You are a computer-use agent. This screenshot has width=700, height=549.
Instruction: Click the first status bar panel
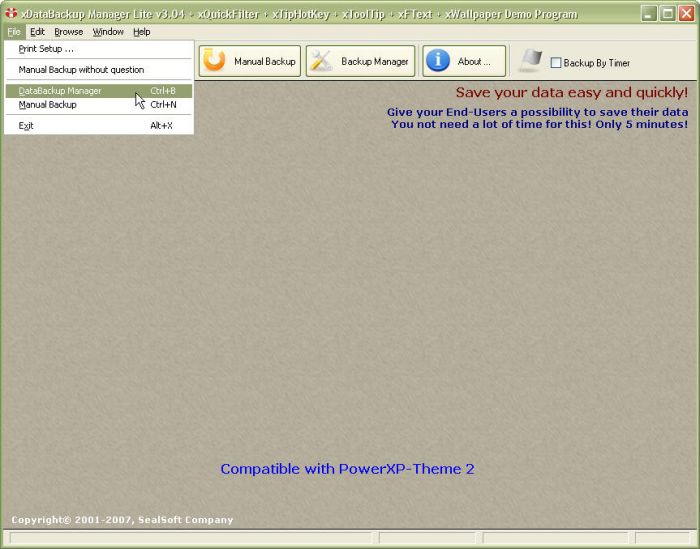[191, 538]
